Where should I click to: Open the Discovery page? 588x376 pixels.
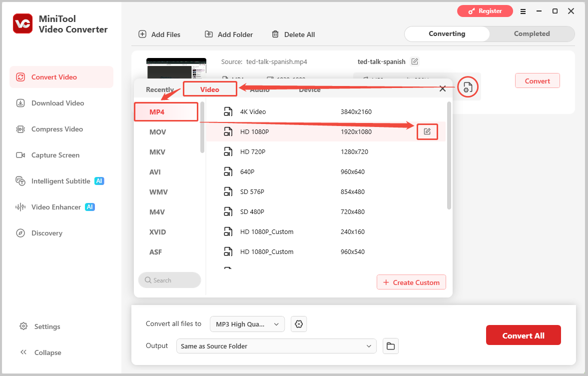coord(39,233)
